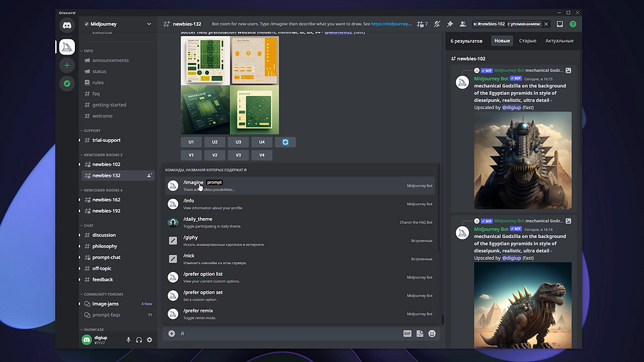Click the command list scrollbar
The image size is (644, 362).
[x=439, y=207]
